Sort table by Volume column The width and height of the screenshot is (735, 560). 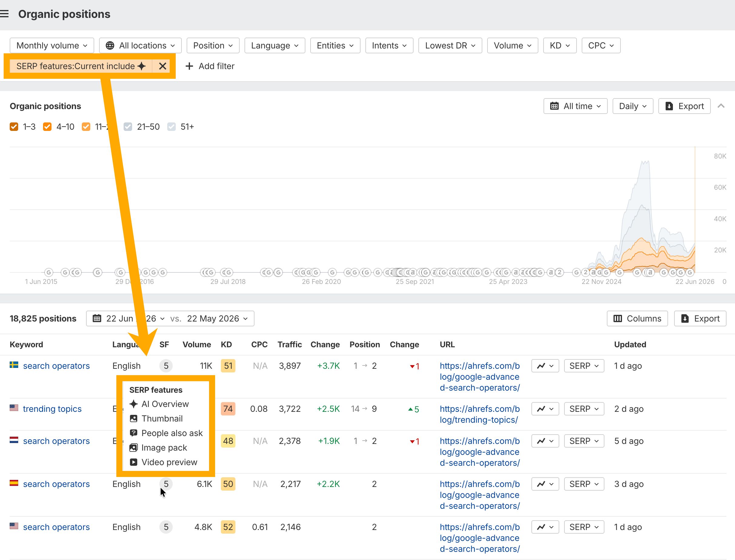(197, 344)
